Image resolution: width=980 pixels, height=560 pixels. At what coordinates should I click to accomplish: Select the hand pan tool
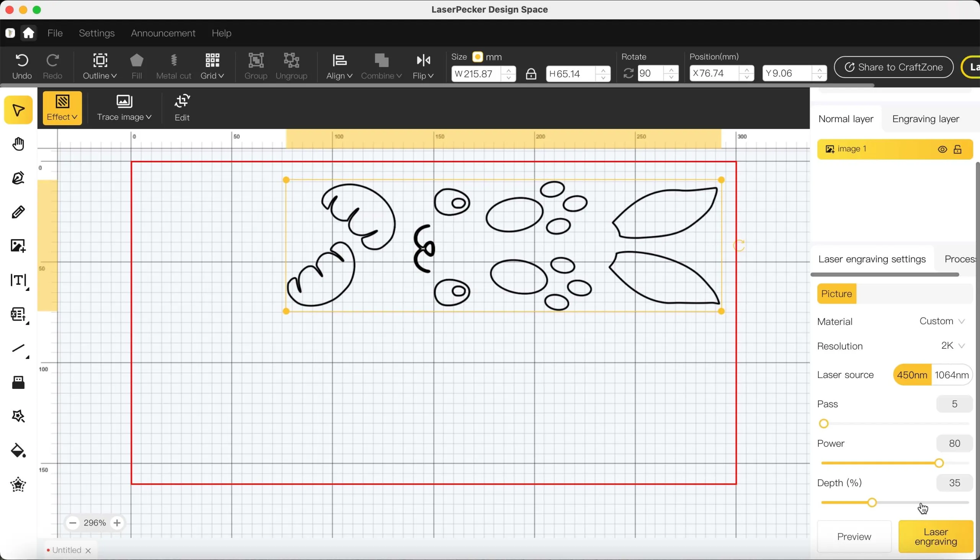18,144
